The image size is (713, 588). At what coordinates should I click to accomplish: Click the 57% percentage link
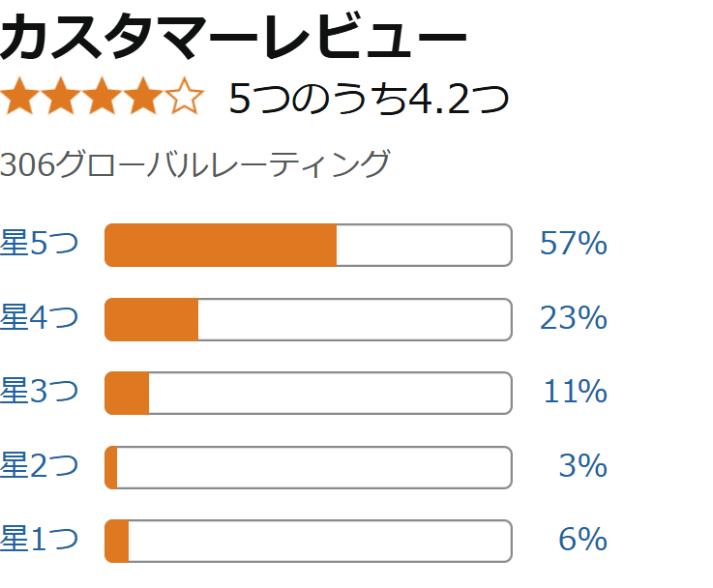click(x=573, y=245)
